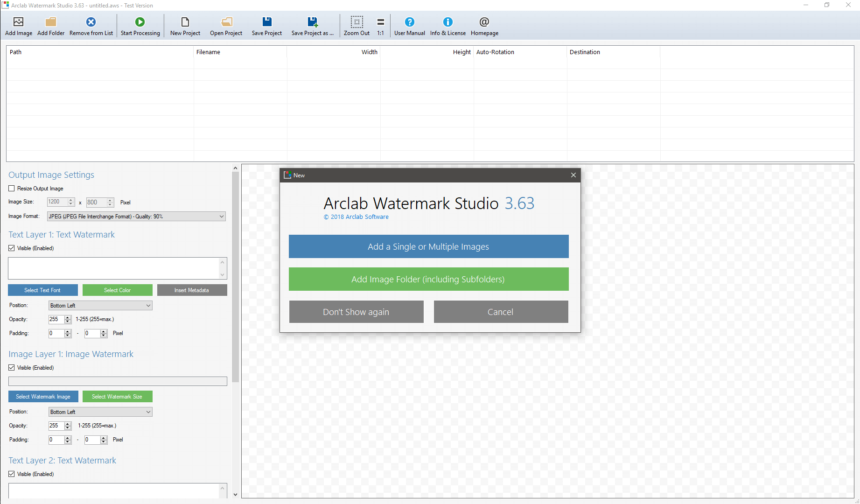
Task: Toggle Visible checkbox for Image Layer 1
Action: click(12, 368)
